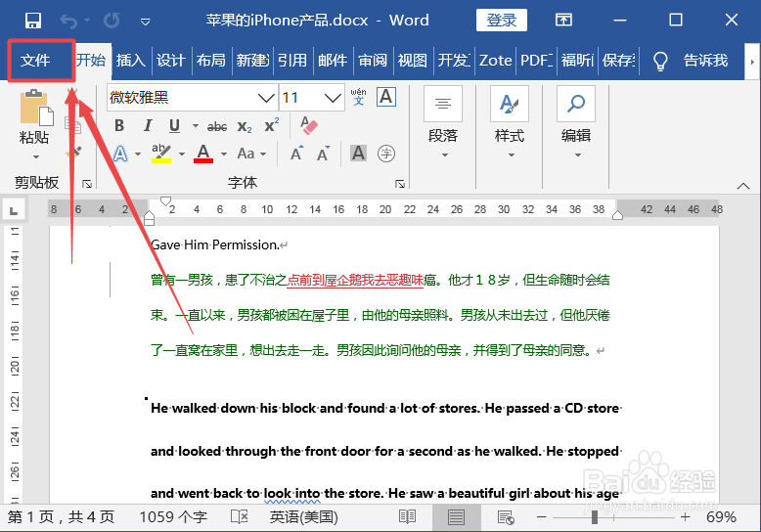Open ribbon display options icon
This screenshot has height=532, width=761.
tap(563, 20)
